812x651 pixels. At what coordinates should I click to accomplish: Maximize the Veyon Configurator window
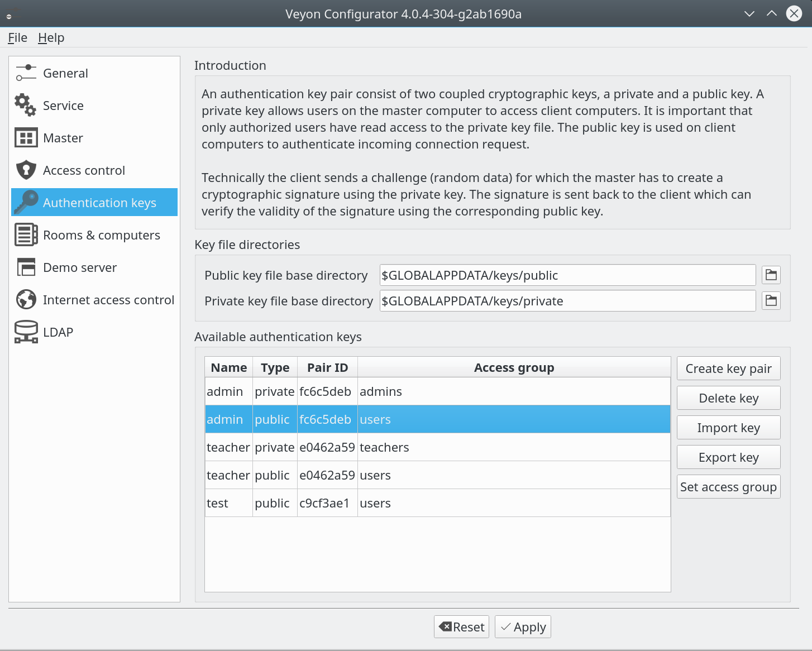point(772,13)
